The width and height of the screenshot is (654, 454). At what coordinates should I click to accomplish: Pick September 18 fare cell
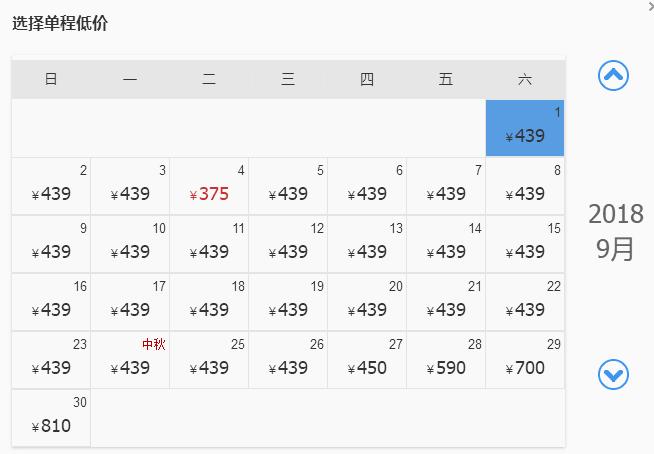point(209,302)
